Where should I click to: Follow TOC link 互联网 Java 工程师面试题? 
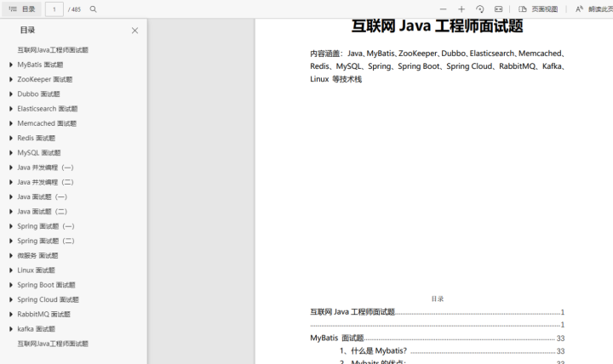pyautogui.click(x=438, y=311)
